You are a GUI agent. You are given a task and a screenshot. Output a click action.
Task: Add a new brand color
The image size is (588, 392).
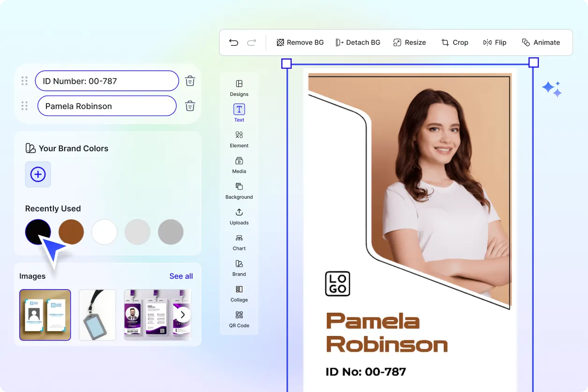pyautogui.click(x=38, y=174)
